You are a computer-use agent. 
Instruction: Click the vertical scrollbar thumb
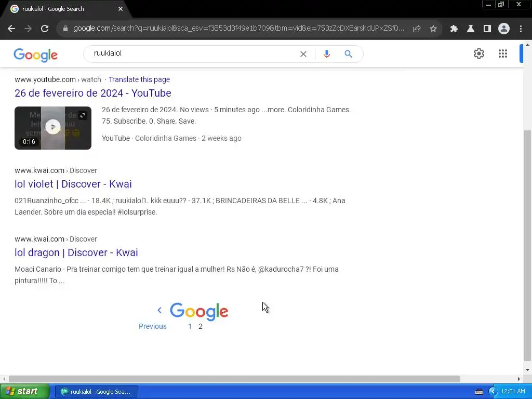tap(527, 246)
